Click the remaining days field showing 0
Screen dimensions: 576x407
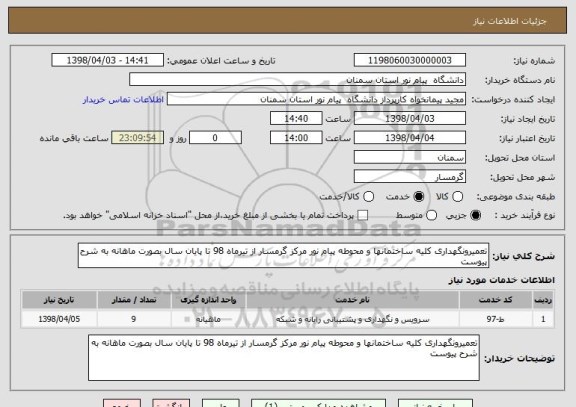[215, 138]
